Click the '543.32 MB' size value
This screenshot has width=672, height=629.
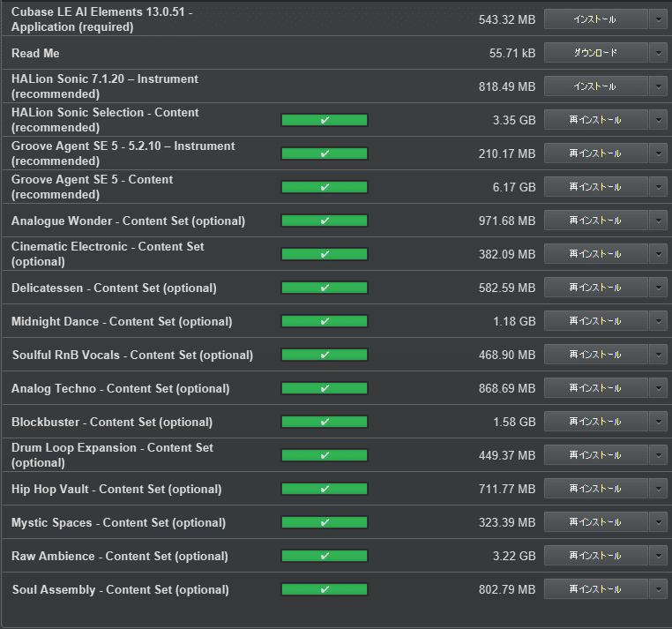point(507,19)
